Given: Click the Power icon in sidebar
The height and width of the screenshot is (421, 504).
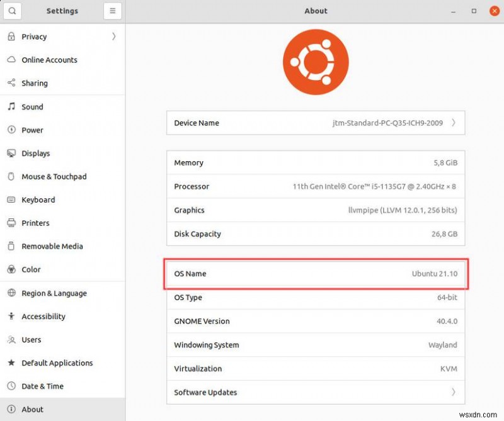Looking at the screenshot, I should tap(11, 130).
